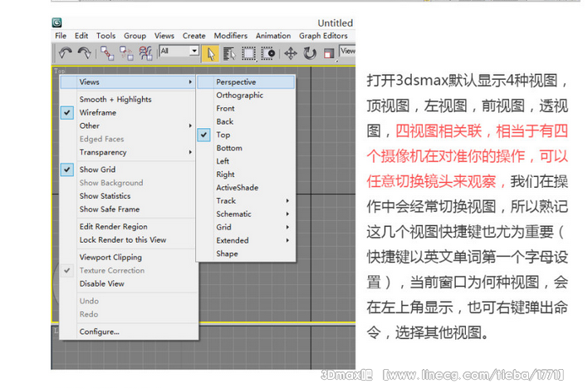
Task: Enable Show Background option
Action: [111, 183]
